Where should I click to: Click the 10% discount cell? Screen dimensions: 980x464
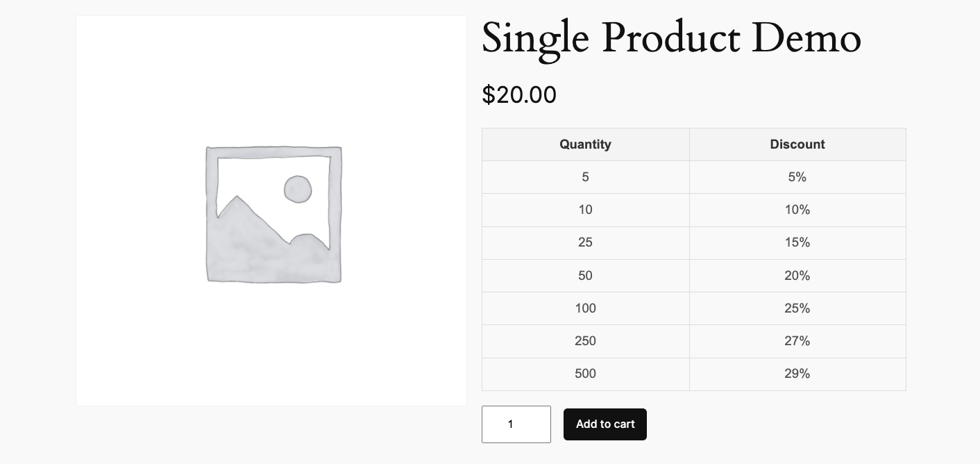pyautogui.click(x=797, y=210)
